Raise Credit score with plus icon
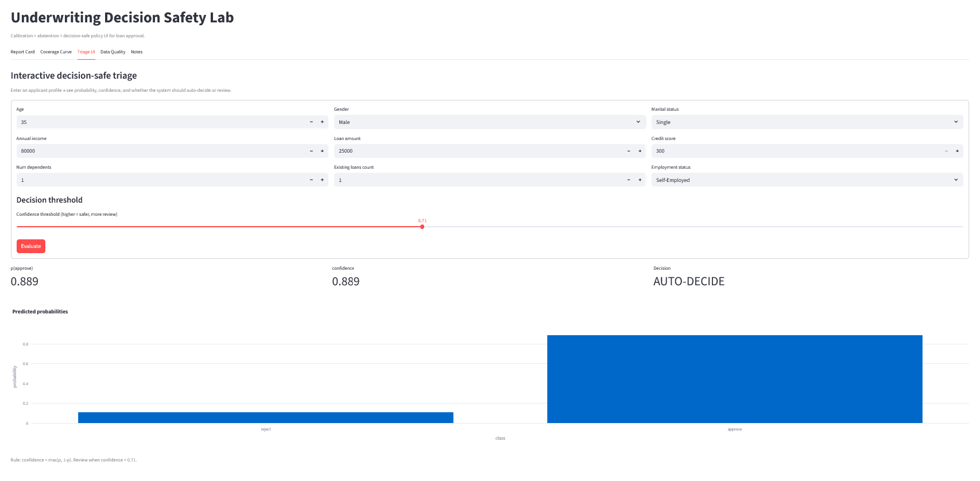980x481 pixels. pos(957,151)
